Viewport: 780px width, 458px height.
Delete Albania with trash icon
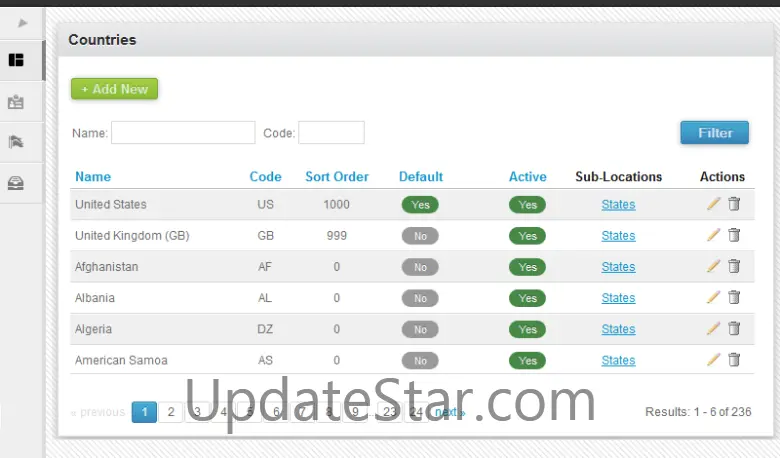pyautogui.click(x=734, y=297)
